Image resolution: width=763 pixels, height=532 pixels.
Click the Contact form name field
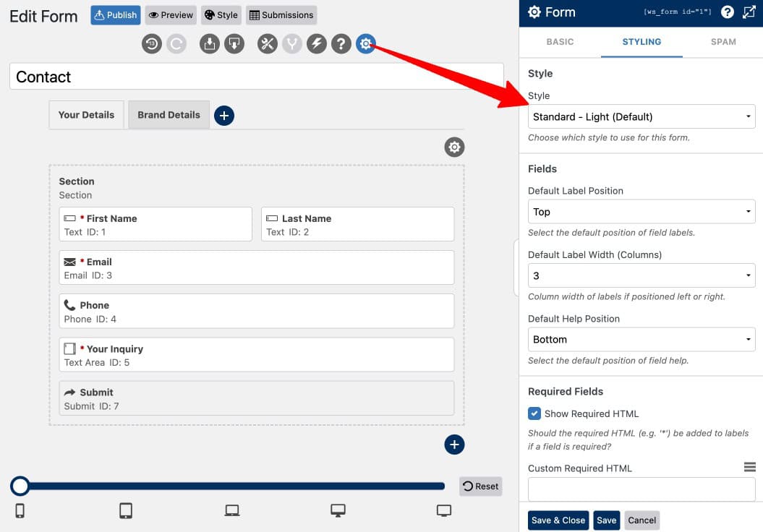click(x=257, y=77)
